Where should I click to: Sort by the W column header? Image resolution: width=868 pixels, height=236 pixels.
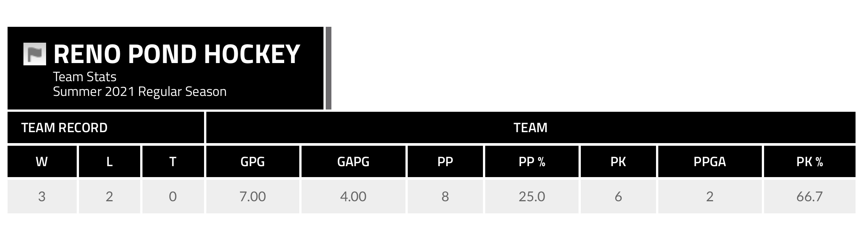(42, 162)
